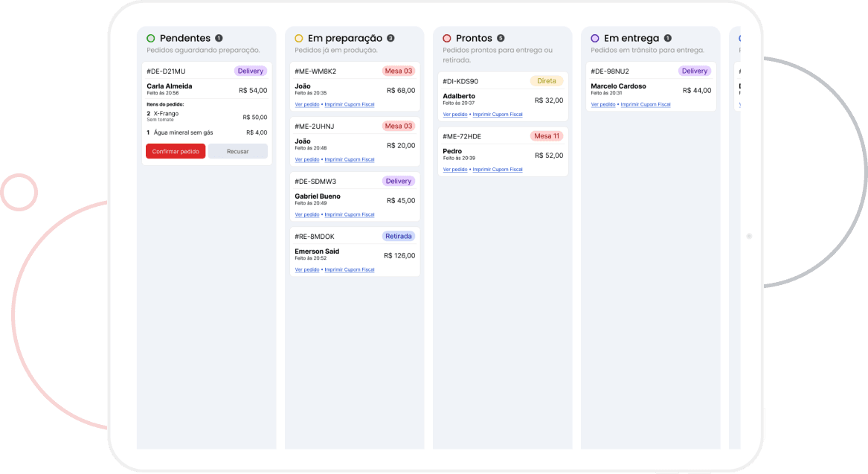868x474 pixels.
Task: Print Cupom Fiscal for Gabriel Bueno's order
Action: (350, 214)
